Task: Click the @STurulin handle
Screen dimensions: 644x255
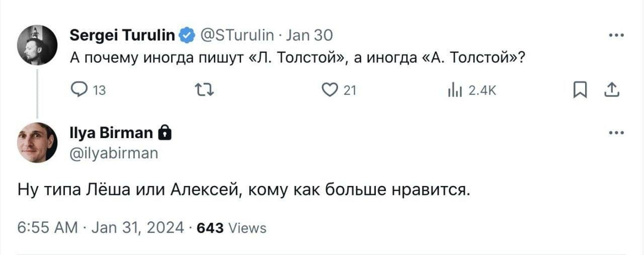Action: click(237, 35)
